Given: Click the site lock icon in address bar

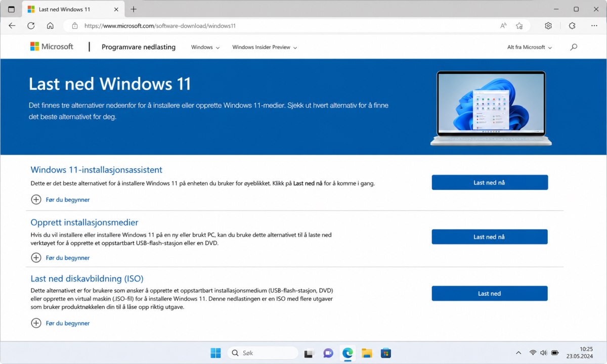Looking at the screenshot, I should [x=75, y=26].
